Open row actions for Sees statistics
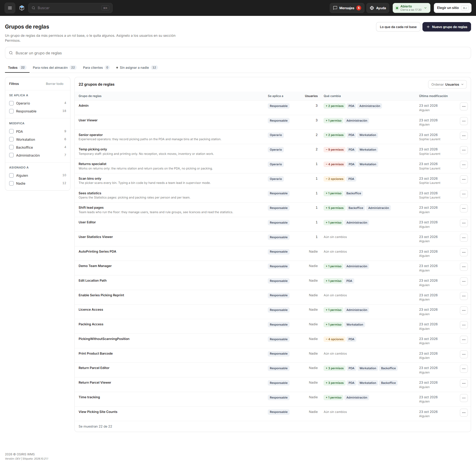 tap(464, 194)
